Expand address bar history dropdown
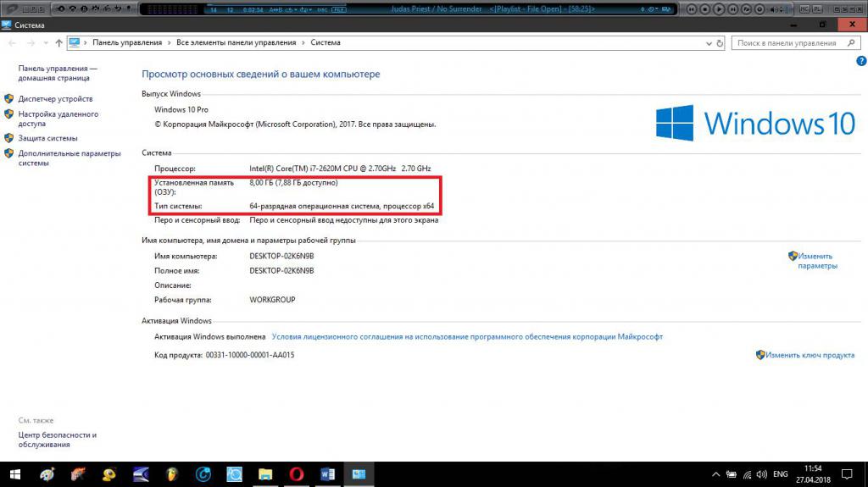Screen dimensions: 868x487 709,43
